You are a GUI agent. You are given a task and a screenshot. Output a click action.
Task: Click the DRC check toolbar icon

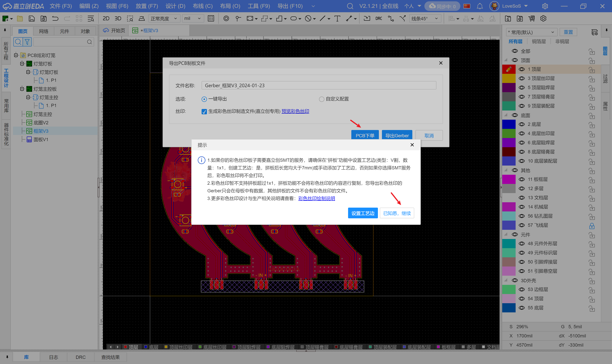pos(379,18)
